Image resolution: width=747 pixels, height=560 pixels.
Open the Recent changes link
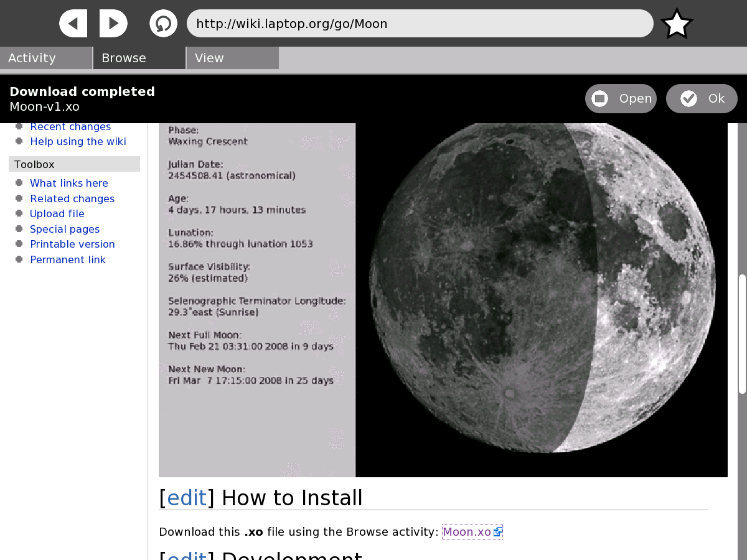(x=70, y=127)
